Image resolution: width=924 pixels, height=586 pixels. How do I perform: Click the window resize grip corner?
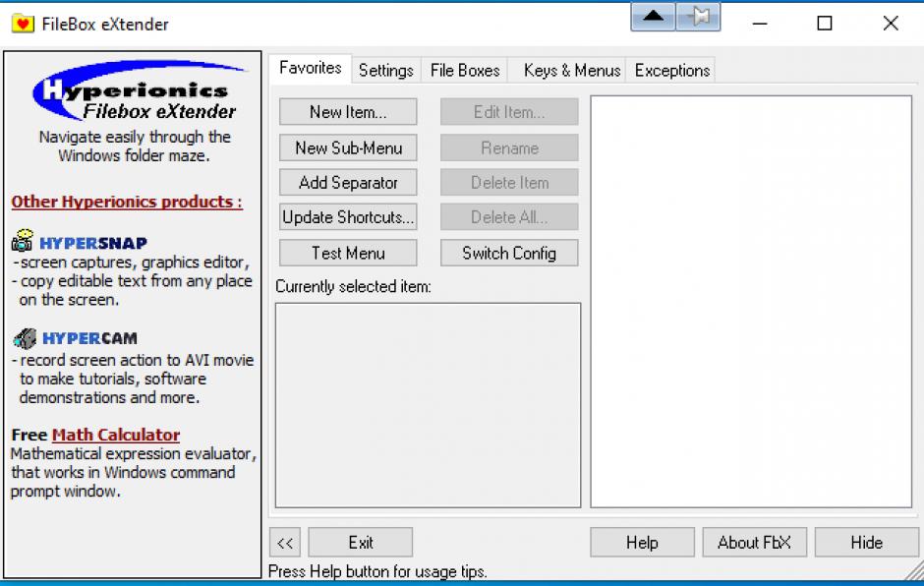coord(915,572)
